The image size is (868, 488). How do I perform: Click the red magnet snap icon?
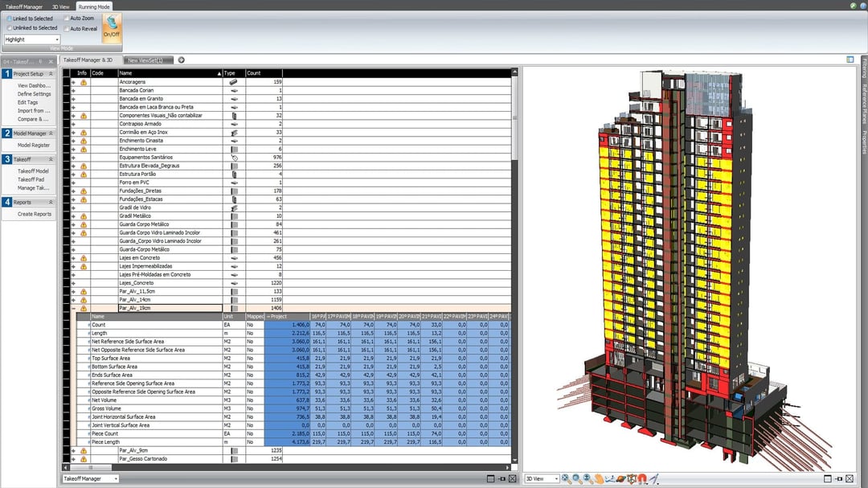642,478
